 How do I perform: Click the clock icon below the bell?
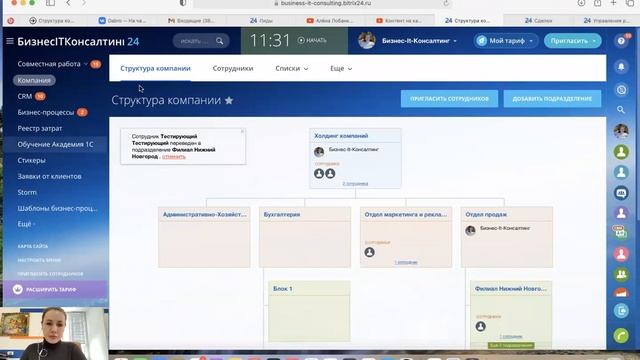pyautogui.click(x=621, y=89)
